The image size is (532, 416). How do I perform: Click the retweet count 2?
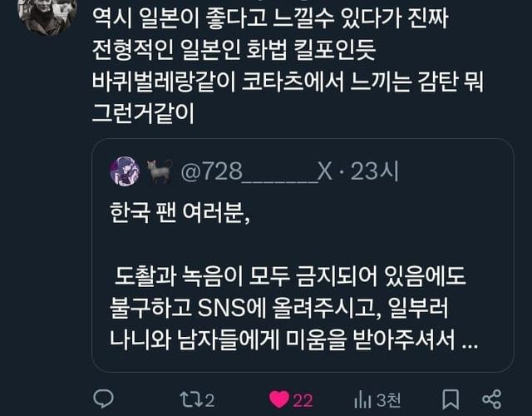coord(209,401)
